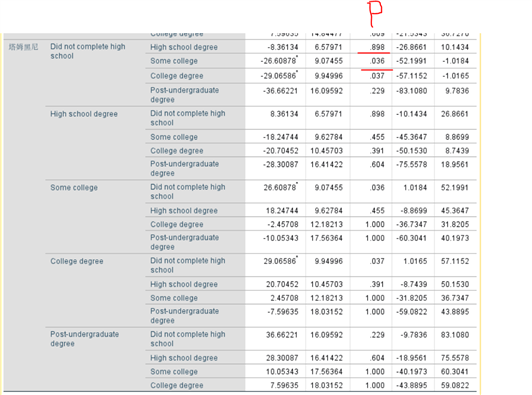Viewport: 532px width, 395px height.
Task: Click the -83.1080 lower bound value
Action: click(x=411, y=91)
